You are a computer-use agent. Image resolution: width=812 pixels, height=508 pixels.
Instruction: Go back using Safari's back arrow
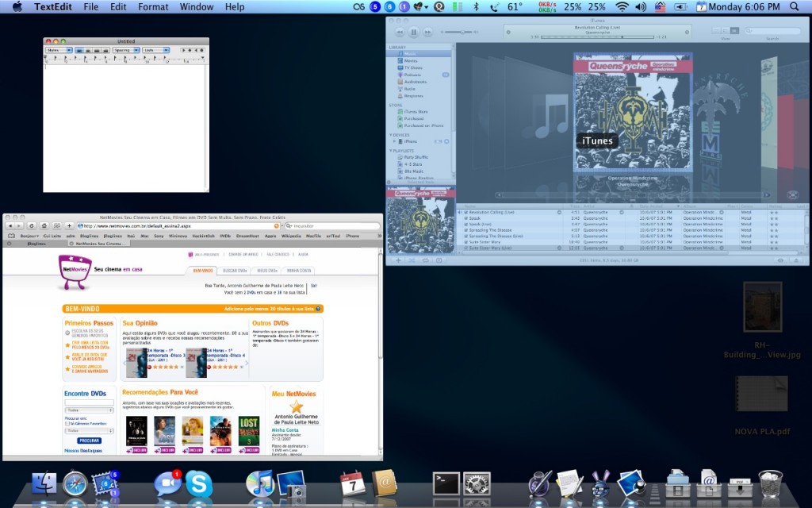pos(10,226)
